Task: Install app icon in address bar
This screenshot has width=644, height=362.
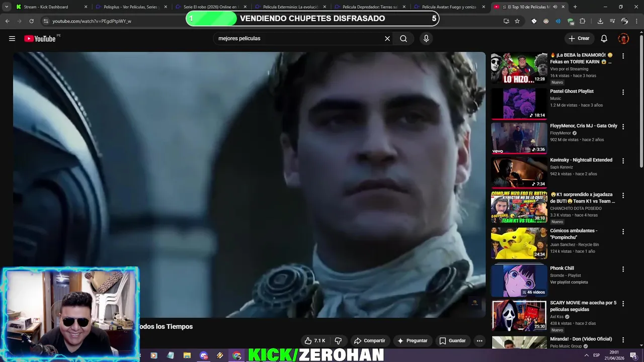Action: (x=506, y=21)
